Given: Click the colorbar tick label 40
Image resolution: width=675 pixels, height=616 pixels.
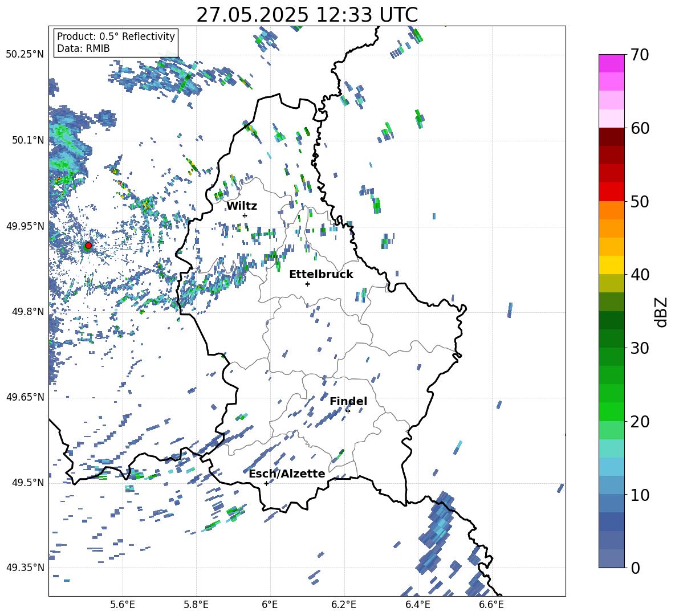Looking at the screenshot, I should point(640,275).
